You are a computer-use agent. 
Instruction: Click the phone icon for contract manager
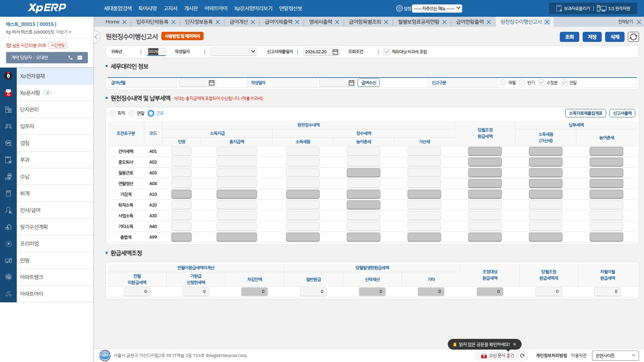pyautogui.click(x=70, y=58)
